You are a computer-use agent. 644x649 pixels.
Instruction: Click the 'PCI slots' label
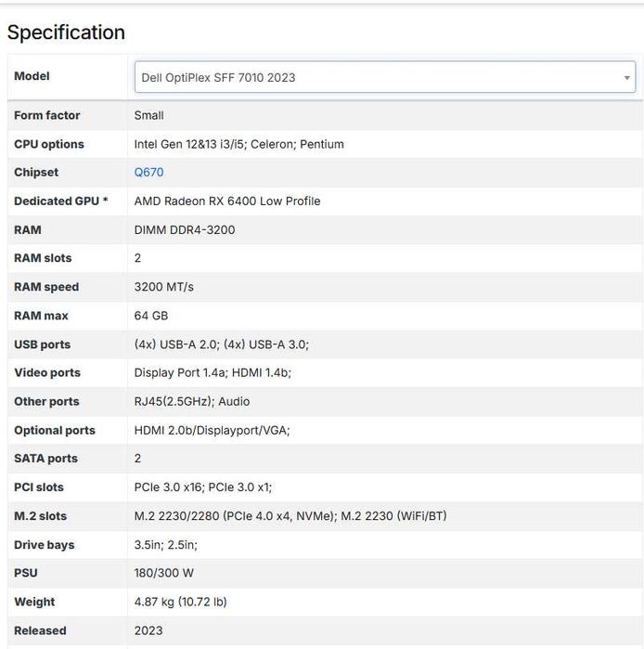click(x=39, y=487)
